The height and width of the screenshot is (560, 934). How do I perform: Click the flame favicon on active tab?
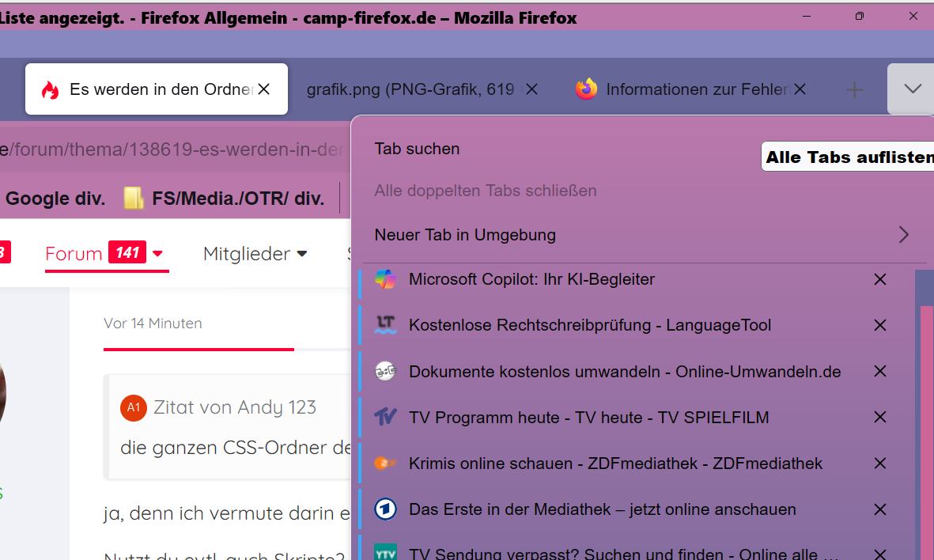[x=50, y=90]
